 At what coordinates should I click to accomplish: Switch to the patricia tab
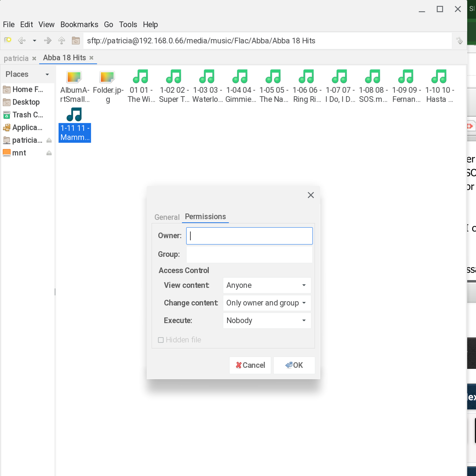[x=16, y=58]
